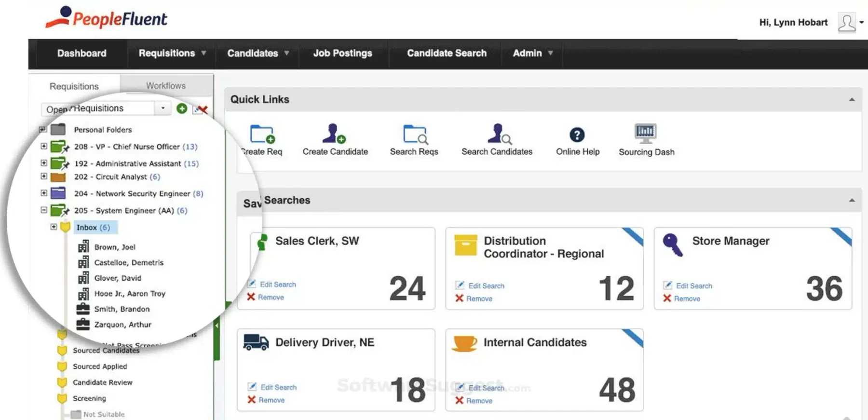Viewport: 868px width, 420px height.
Task: Open the Not Suitable folder
Action: pos(104,414)
